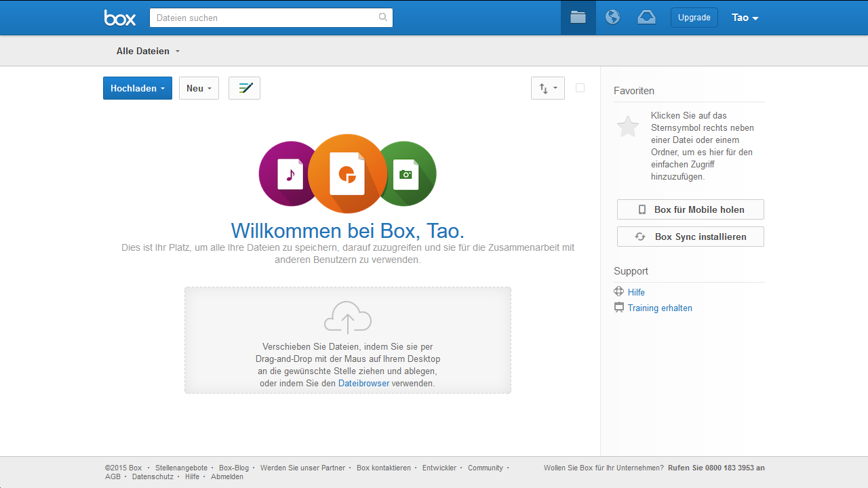
Task: Click the Willkommen bei Box, Tao. heading
Action: click(348, 230)
